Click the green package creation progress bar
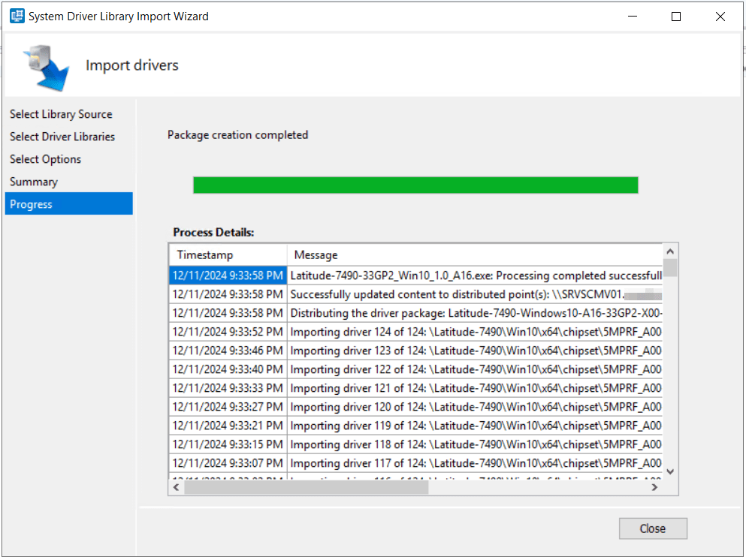This screenshot has width=746, height=560. click(x=415, y=185)
